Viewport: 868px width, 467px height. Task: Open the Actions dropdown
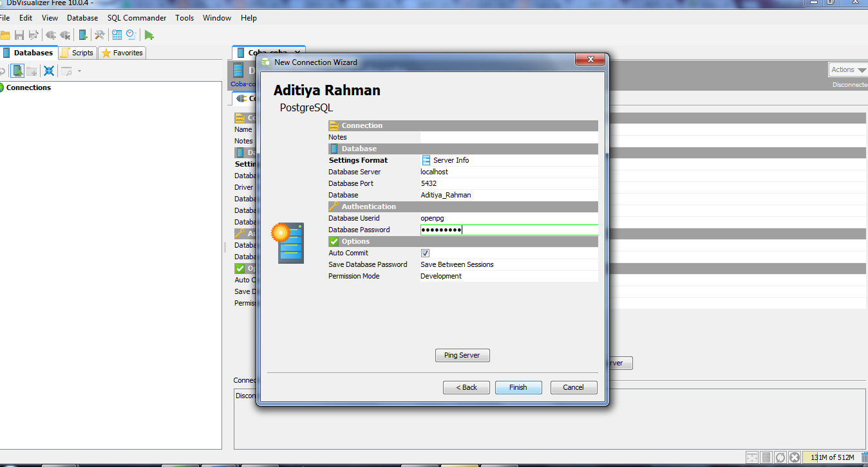point(848,69)
